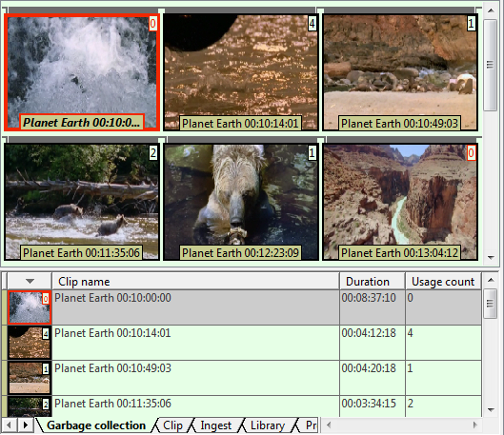Click the Planet Earth 00:10:49:03 label in the grid

click(x=399, y=124)
